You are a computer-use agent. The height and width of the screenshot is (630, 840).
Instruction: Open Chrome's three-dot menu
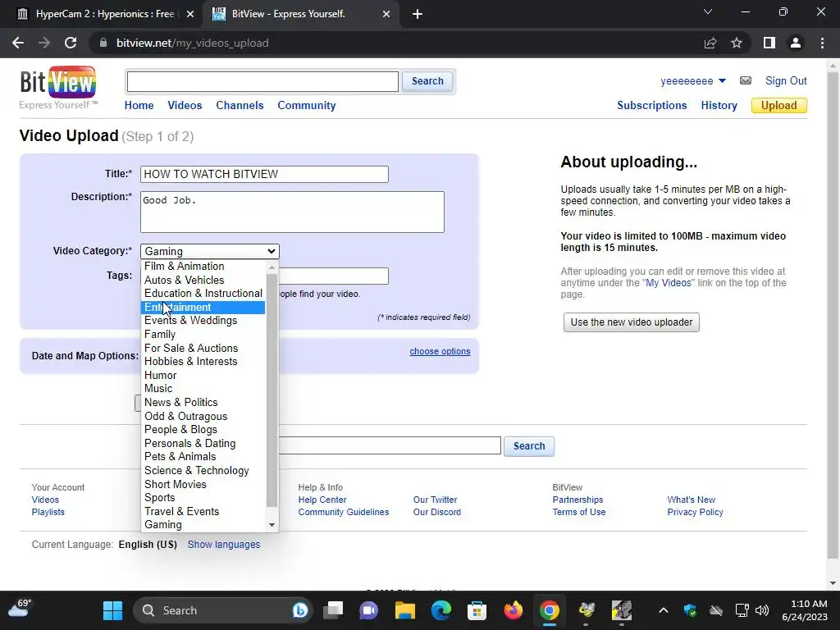822,43
